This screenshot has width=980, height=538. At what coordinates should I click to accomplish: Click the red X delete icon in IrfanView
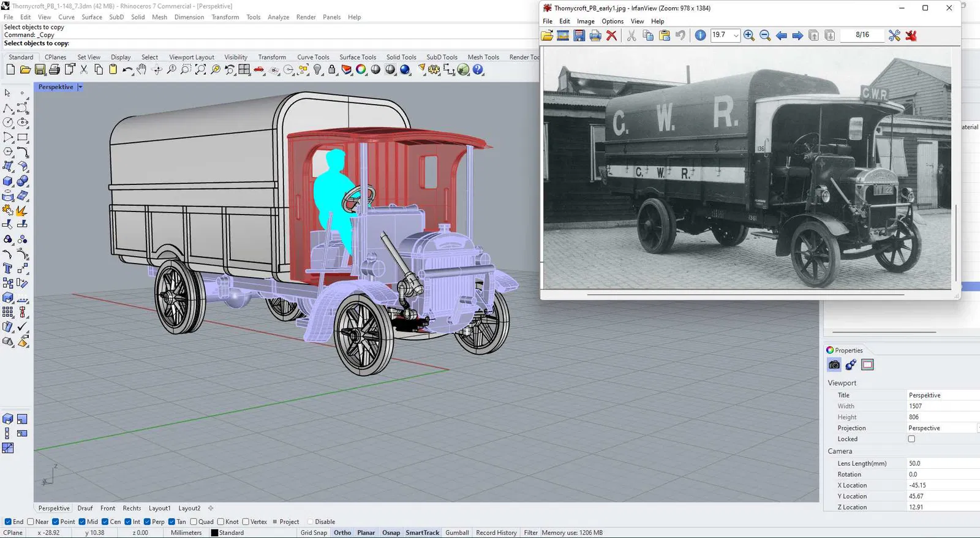click(x=611, y=36)
